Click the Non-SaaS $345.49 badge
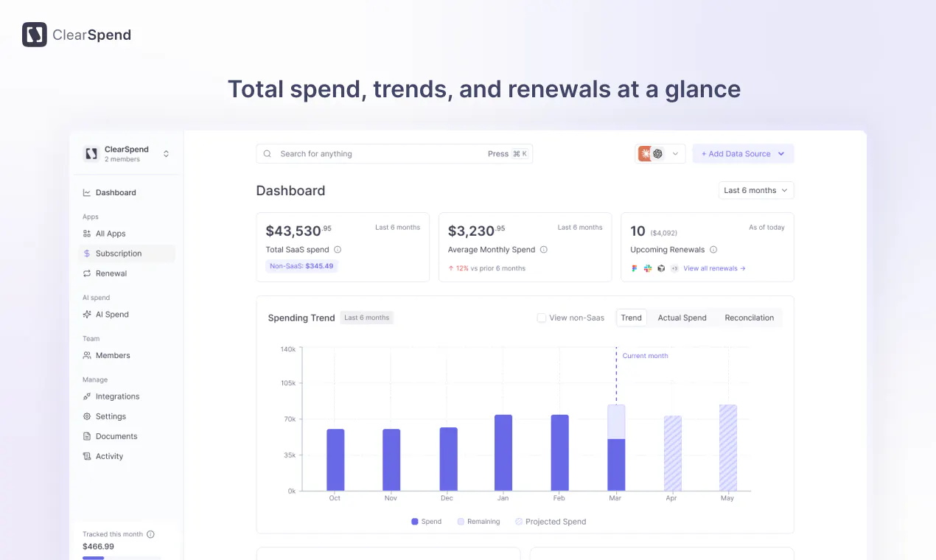Image resolution: width=936 pixels, height=560 pixels. 301,266
